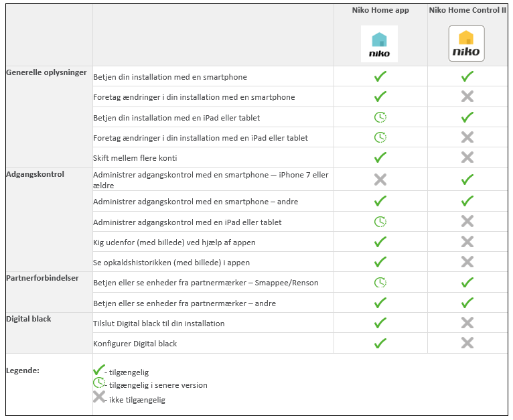Viewport: 513px width, 420px height.
Task: Click Niko Home Control II check for smartphone operation
Action: pos(467,76)
